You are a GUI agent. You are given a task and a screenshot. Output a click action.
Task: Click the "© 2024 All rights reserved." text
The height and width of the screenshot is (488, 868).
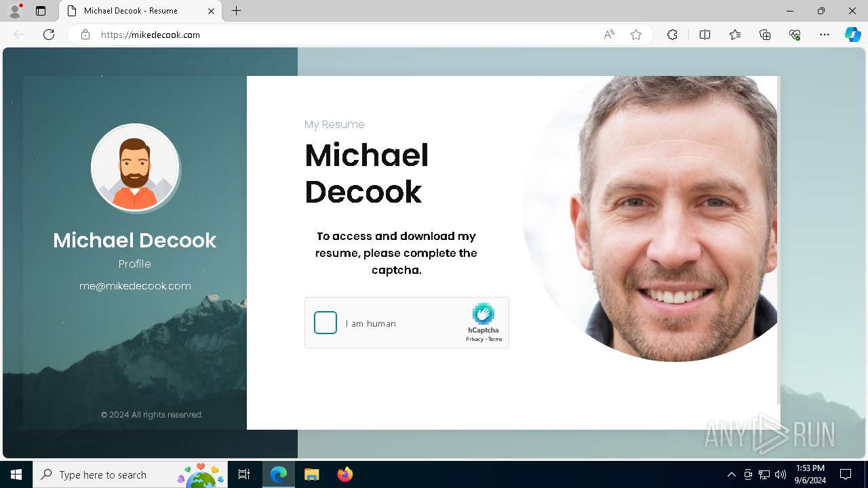click(152, 415)
